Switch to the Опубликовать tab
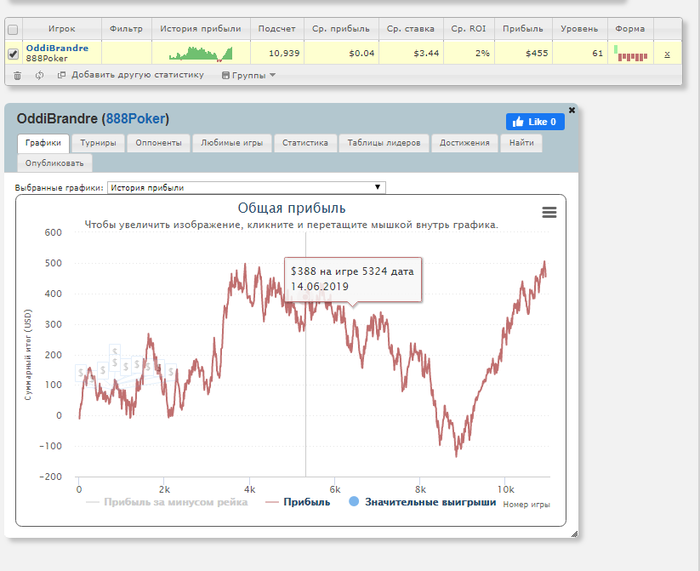 pyautogui.click(x=54, y=163)
